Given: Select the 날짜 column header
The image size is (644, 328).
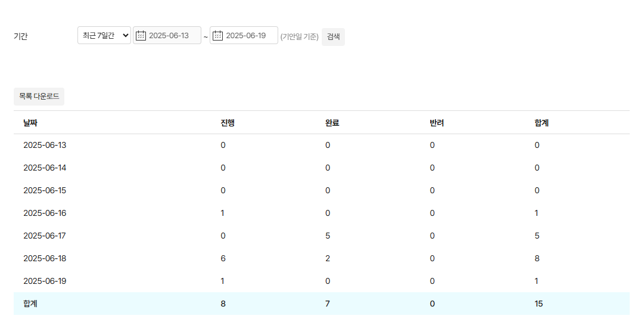Looking at the screenshot, I should pos(30,123).
